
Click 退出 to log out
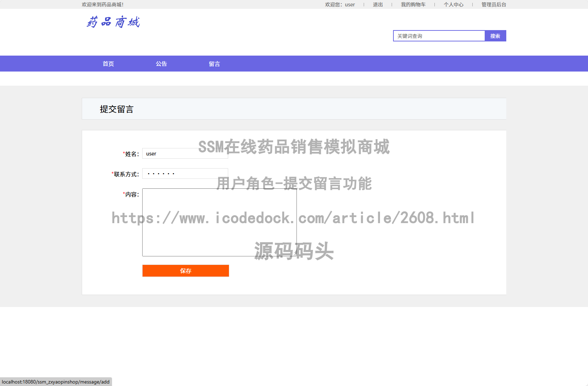pos(377,4)
